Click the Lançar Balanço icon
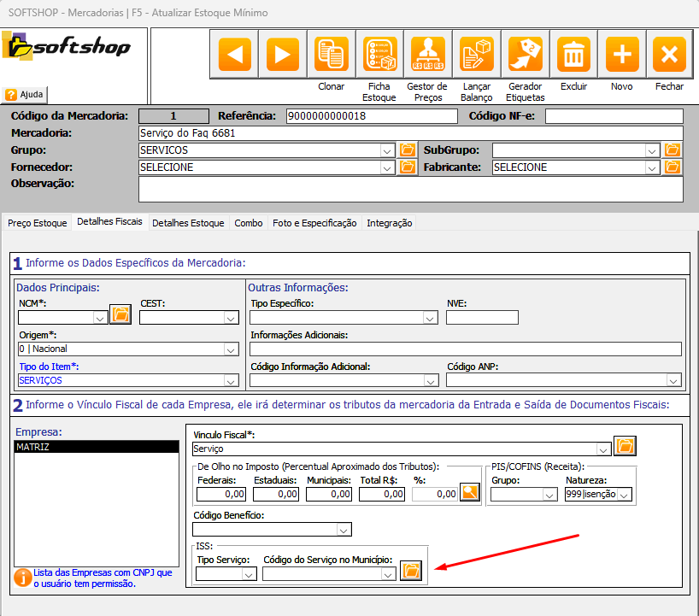The height and width of the screenshot is (616, 699). (x=477, y=53)
